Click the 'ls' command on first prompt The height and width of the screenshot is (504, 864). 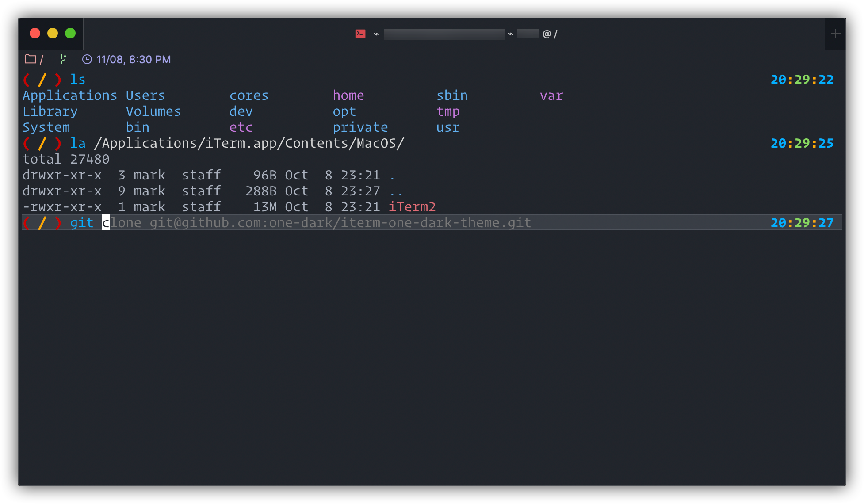click(x=78, y=80)
